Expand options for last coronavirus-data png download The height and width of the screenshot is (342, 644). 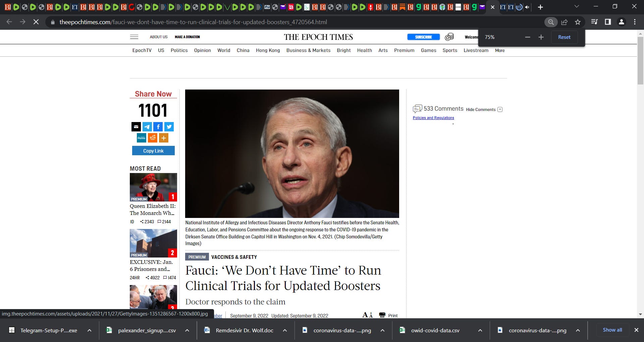pos(578,330)
